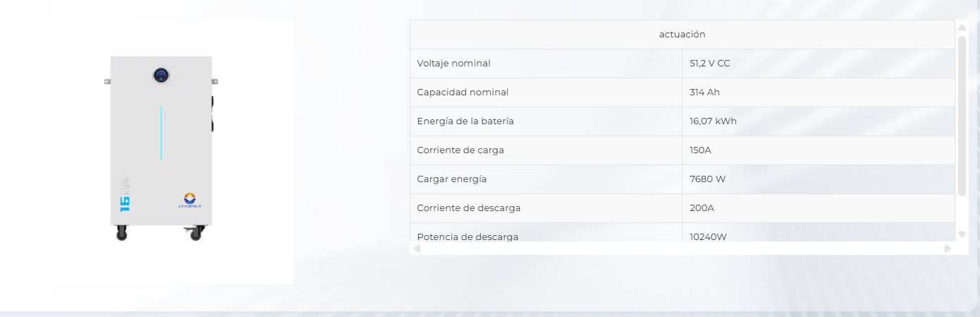Select the 'actuación' table header

point(682,35)
